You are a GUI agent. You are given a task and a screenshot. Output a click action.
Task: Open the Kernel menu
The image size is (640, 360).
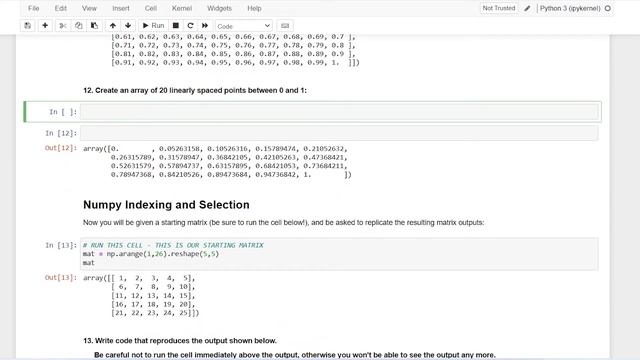(x=182, y=8)
